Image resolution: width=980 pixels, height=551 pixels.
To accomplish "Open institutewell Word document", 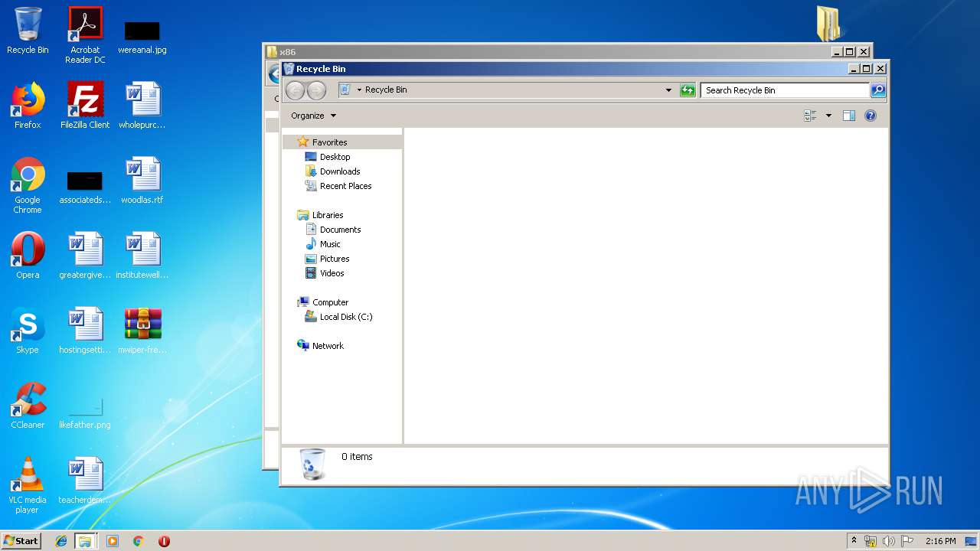I will [142, 256].
